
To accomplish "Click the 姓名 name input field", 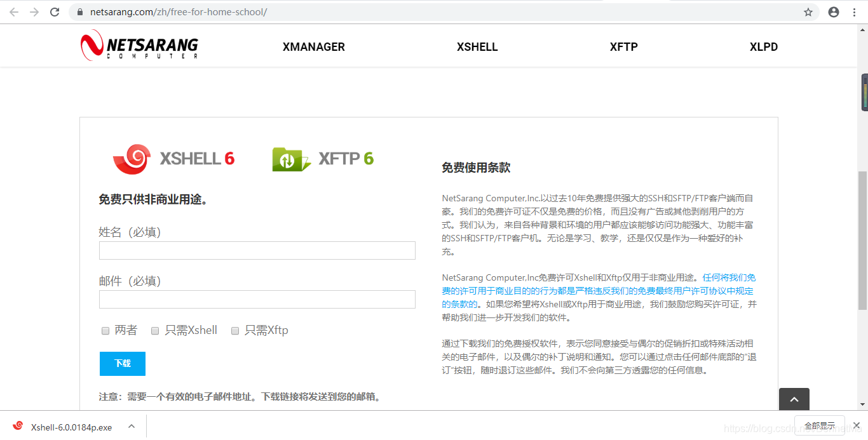I will point(257,250).
